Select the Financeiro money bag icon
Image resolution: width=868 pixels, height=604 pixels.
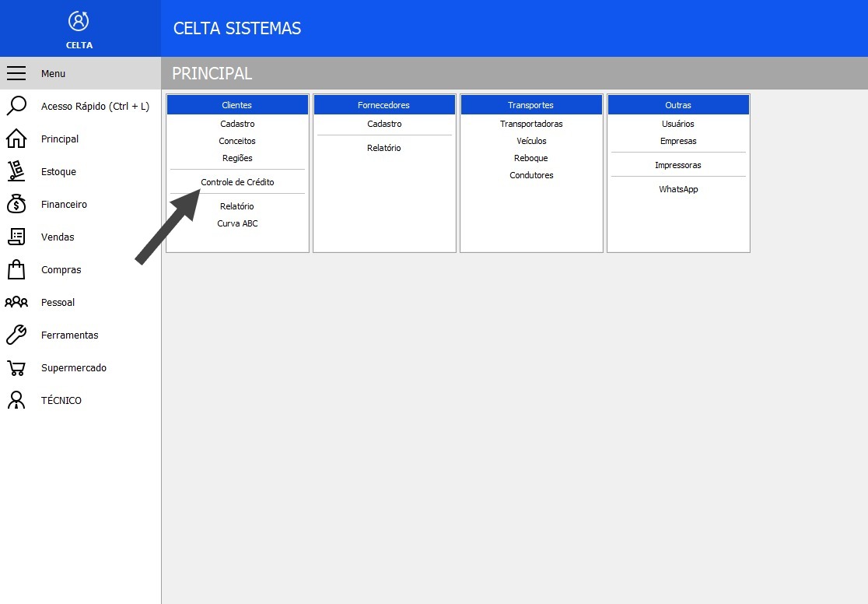16,204
